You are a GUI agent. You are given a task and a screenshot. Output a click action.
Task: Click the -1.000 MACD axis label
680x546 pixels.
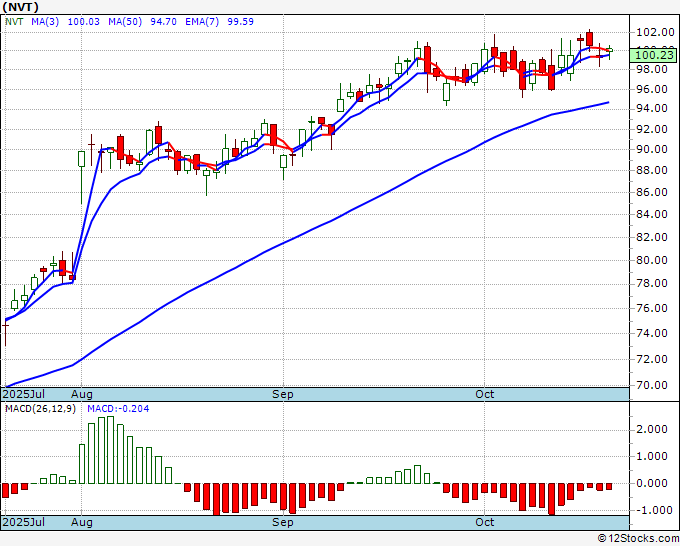pos(653,510)
